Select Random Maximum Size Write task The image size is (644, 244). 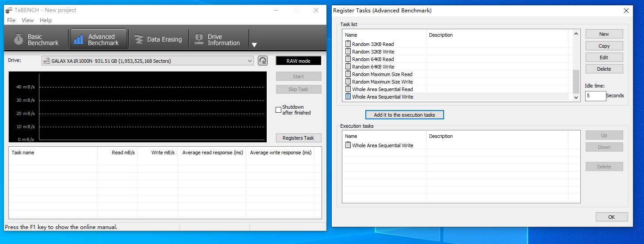pos(382,82)
